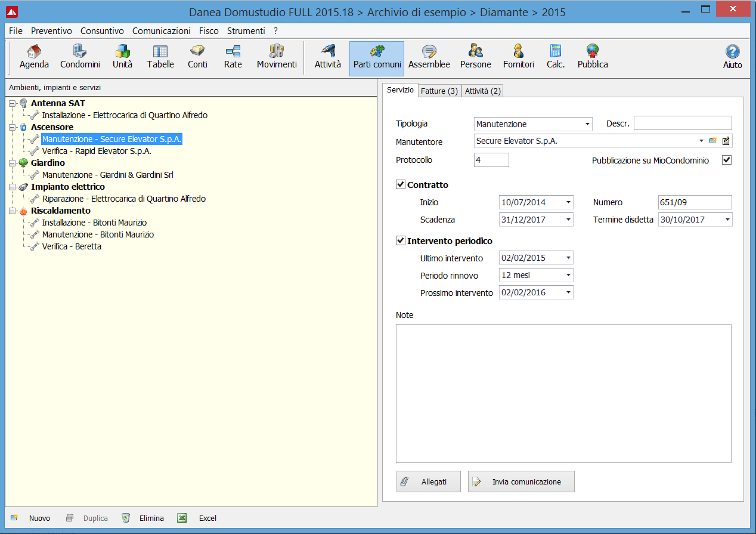Select the Parti comuni toolbar button
Image resolution: width=756 pixels, height=534 pixels.
377,58
